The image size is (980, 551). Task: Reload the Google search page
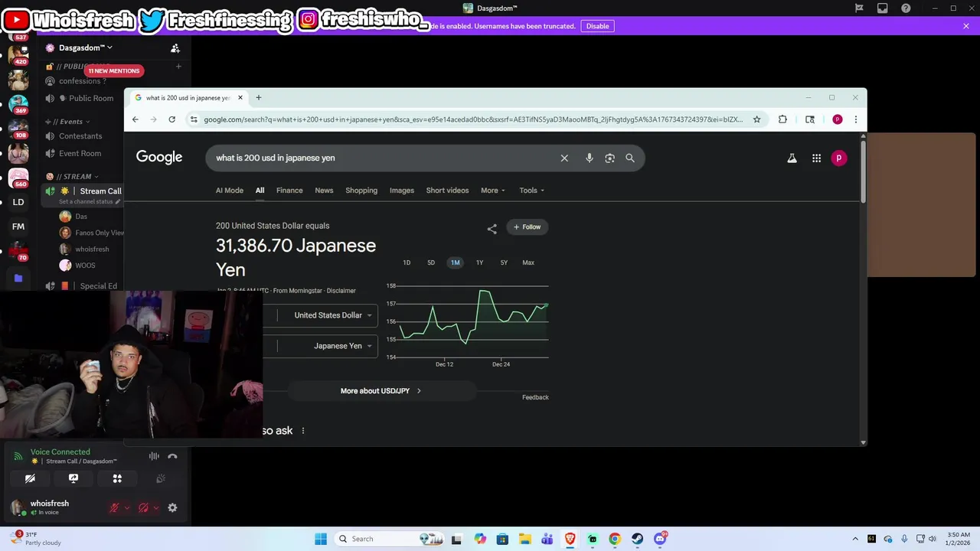tap(172, 119)
